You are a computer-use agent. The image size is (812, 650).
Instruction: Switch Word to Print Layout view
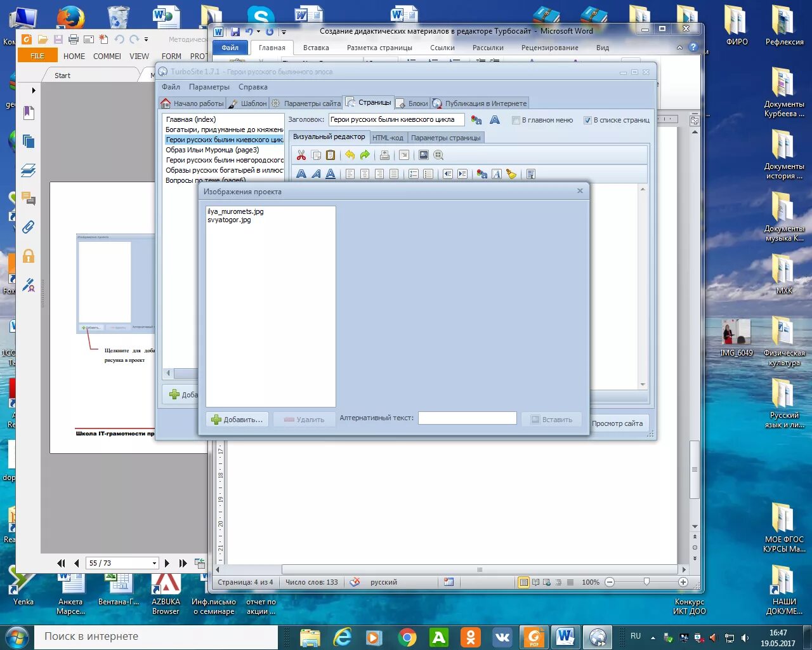pyautogui.click(x=523, y=582)
